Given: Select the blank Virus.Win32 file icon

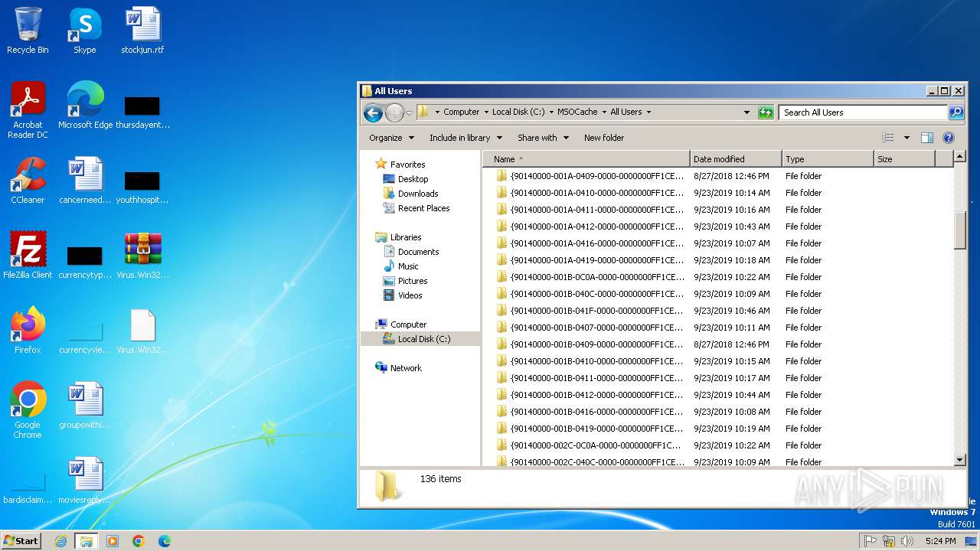Looking at the screenshot, I should pyautogui.click(x=142, y=331).
